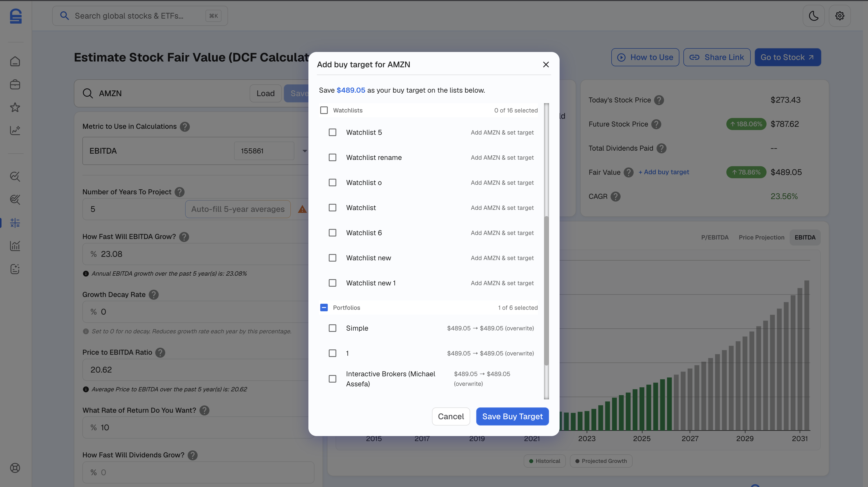Check the Watchlist 5 checkbox
The image size is (868, 487).
333,132
